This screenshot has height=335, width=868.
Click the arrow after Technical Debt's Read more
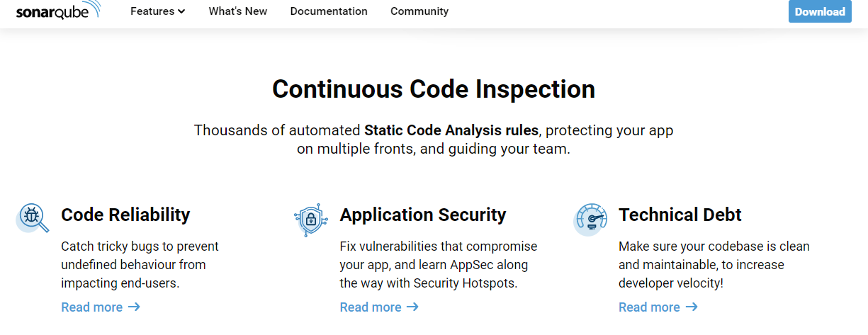click(x=692, y=307)
